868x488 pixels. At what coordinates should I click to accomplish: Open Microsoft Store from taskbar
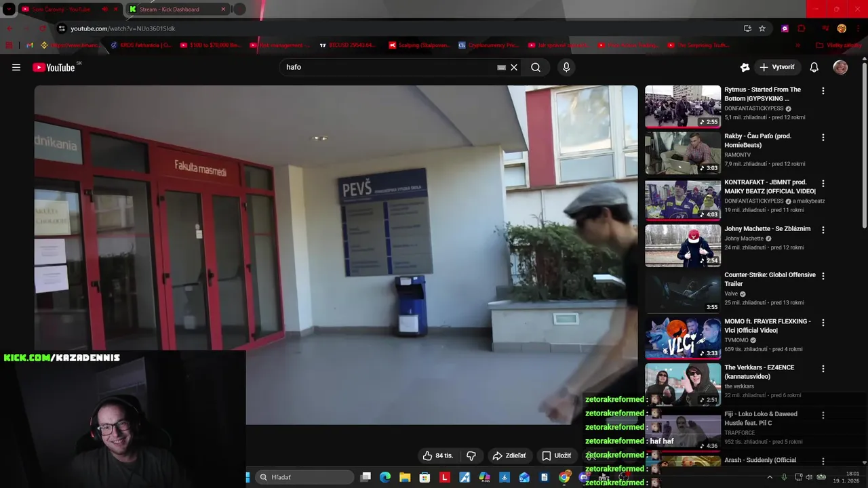point(425,477)
